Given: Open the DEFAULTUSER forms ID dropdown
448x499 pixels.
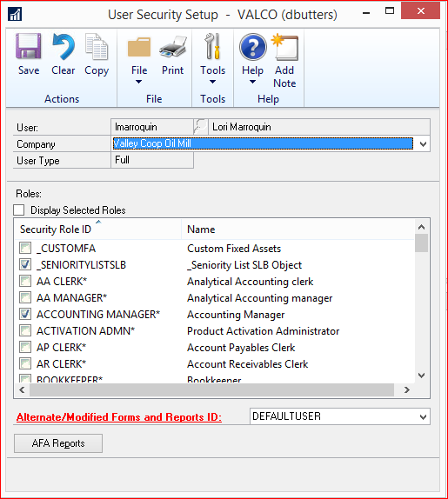Looking at the screenshot, I should [x=423, y=416].
